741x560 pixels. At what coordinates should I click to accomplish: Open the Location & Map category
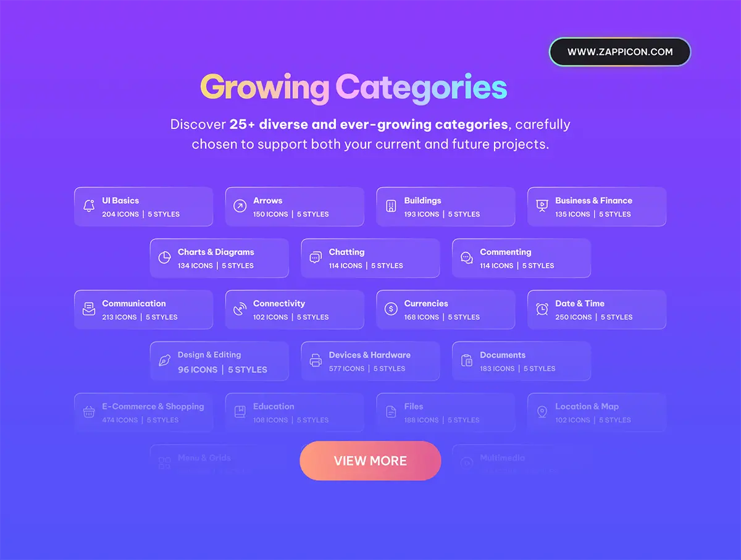click(x=597, y=412)
